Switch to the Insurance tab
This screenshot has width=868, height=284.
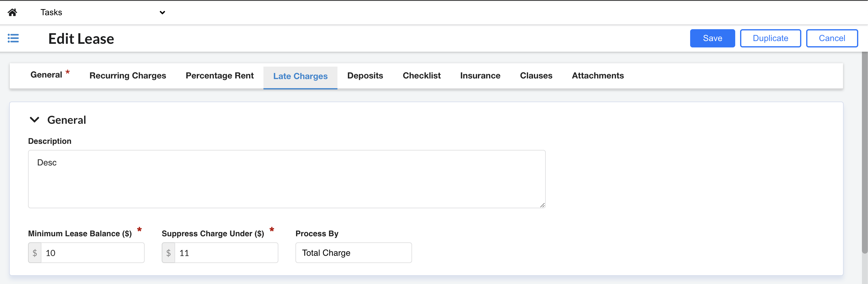480,76
